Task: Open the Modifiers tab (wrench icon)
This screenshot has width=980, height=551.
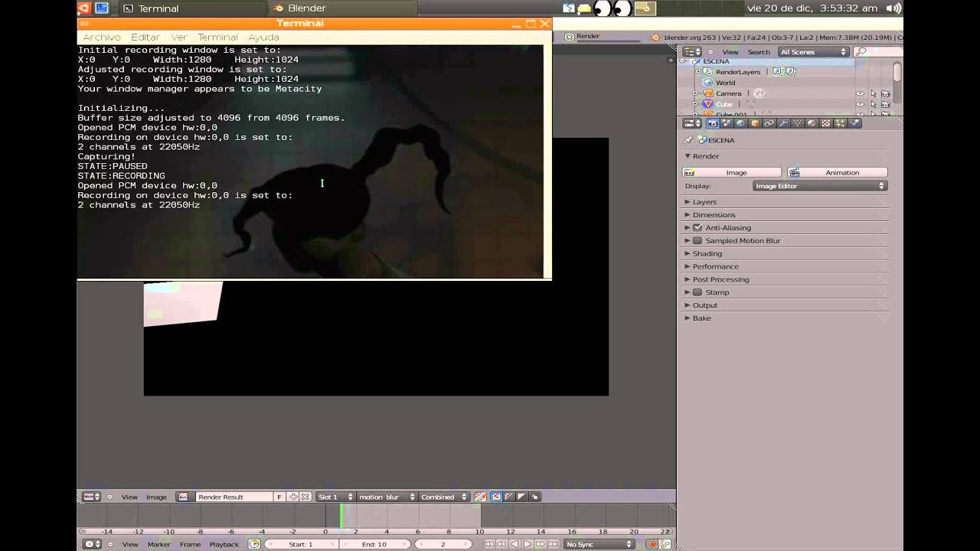Action: [x=783, y=123]
